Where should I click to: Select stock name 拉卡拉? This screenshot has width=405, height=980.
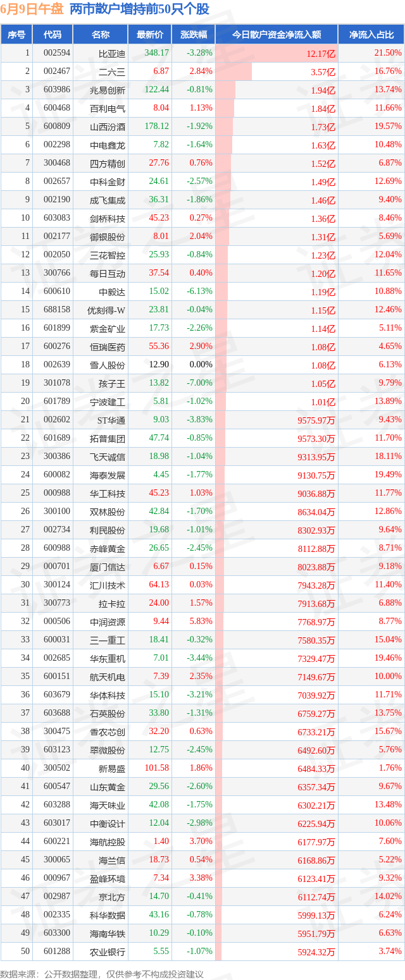(x=112, y=603)
